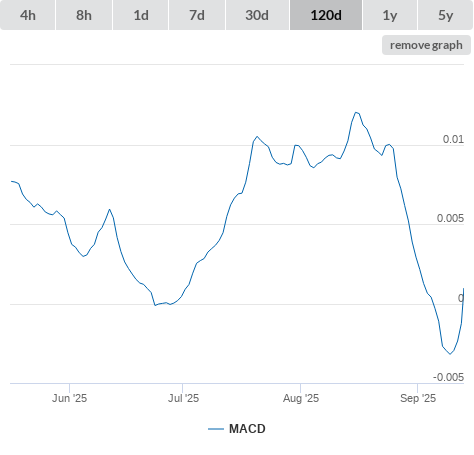Screen dimensions: 474x455
Task: Click the Jul '25 axis label
Action: [183, 398]
